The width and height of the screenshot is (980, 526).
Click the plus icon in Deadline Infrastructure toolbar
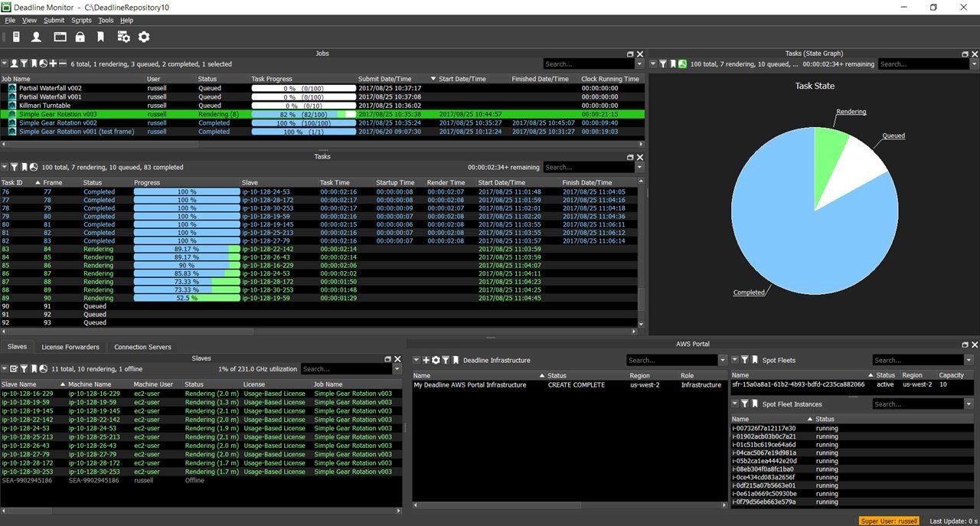tap(426, 360)
